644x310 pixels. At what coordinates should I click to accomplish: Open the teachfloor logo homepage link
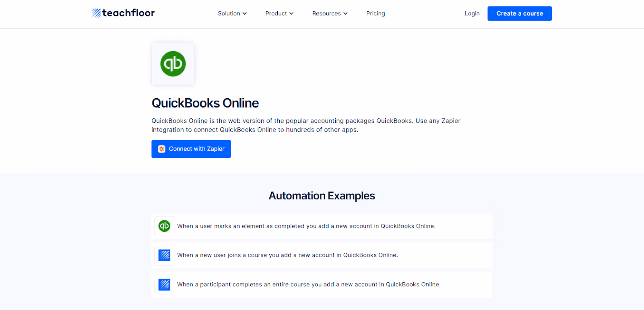(123, 13)
